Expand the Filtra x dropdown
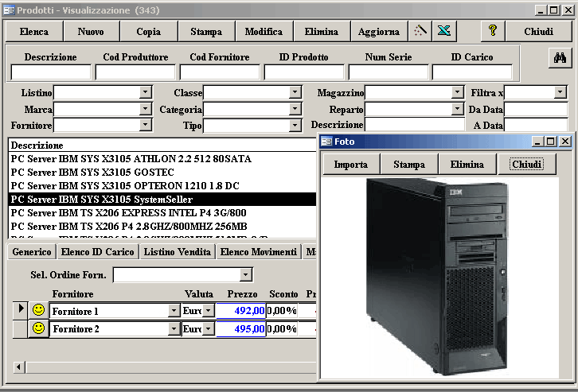 560,92
